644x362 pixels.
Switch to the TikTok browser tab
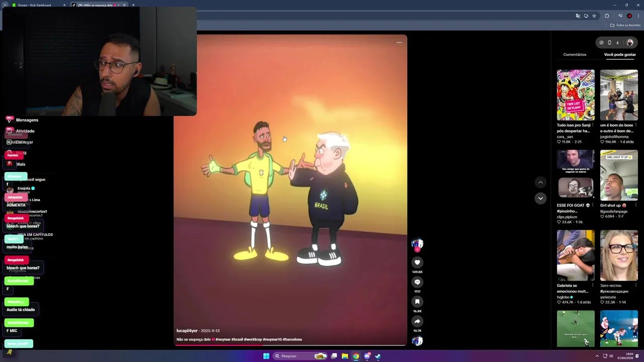[98, 5]
